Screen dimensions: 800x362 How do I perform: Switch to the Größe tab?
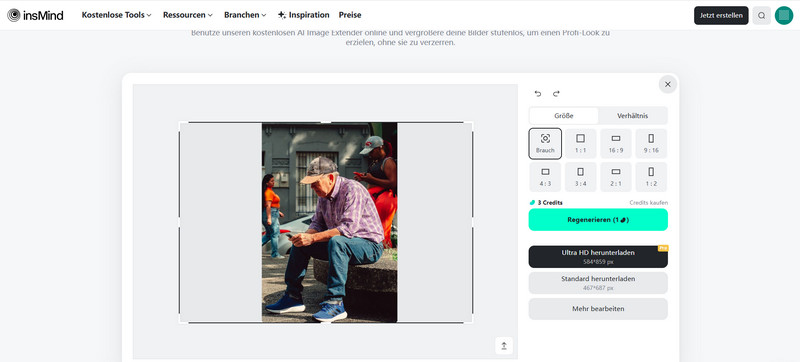[x=563, y=116]
